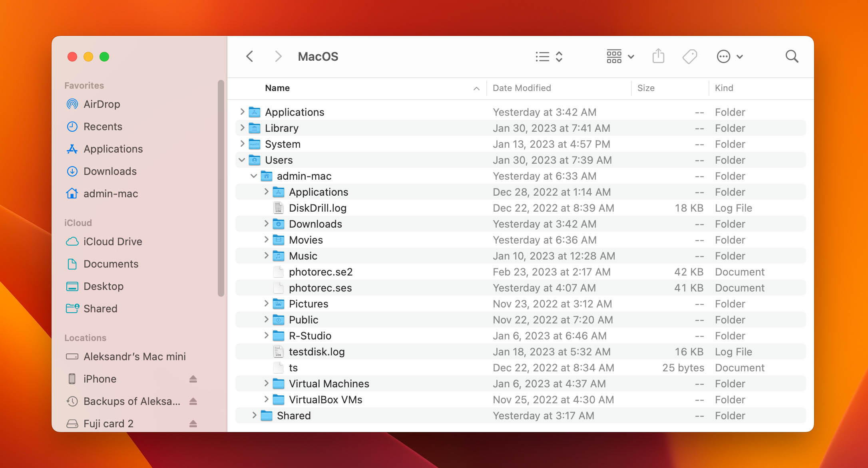Expand Applications folder under admin-mac
868x468 pixels.
tap(266, 192)
